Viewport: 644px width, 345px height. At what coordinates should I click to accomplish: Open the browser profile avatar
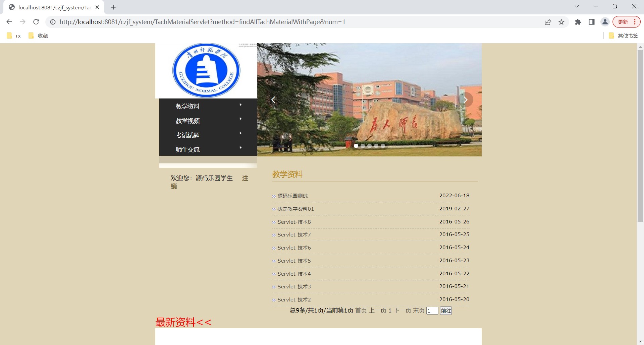pyautogui.click(x=605, y=22)
